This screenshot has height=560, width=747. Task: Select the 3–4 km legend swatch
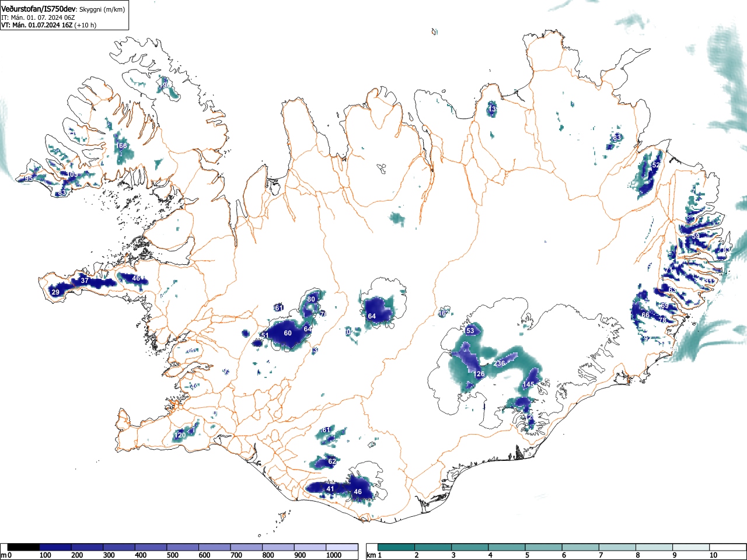[x=470, y=547]
